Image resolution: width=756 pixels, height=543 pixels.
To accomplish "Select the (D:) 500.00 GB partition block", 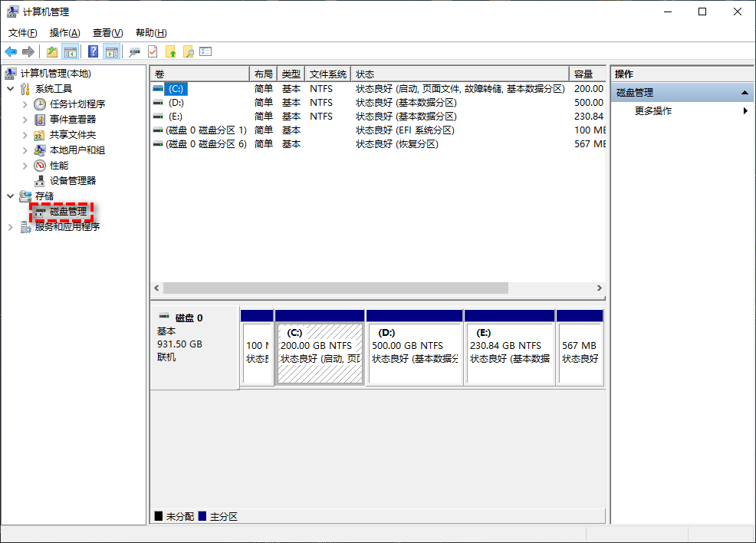I will [415, 353].
